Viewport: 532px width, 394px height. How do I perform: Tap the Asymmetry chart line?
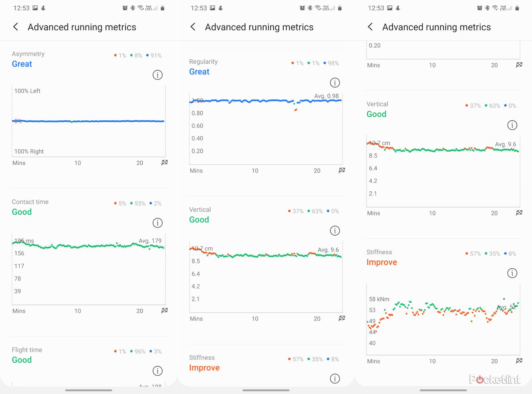tap(88, 121)
